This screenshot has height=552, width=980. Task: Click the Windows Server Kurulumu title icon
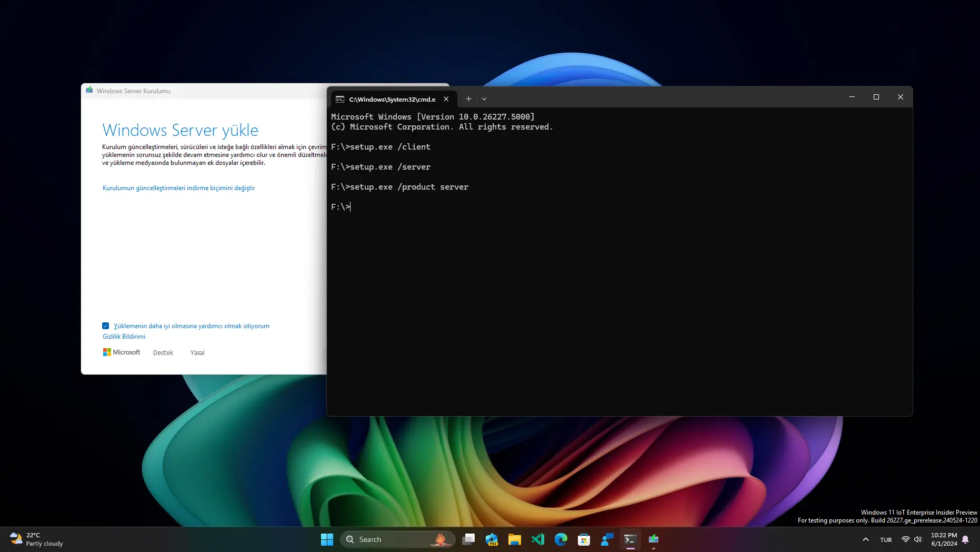coord(89,91)
